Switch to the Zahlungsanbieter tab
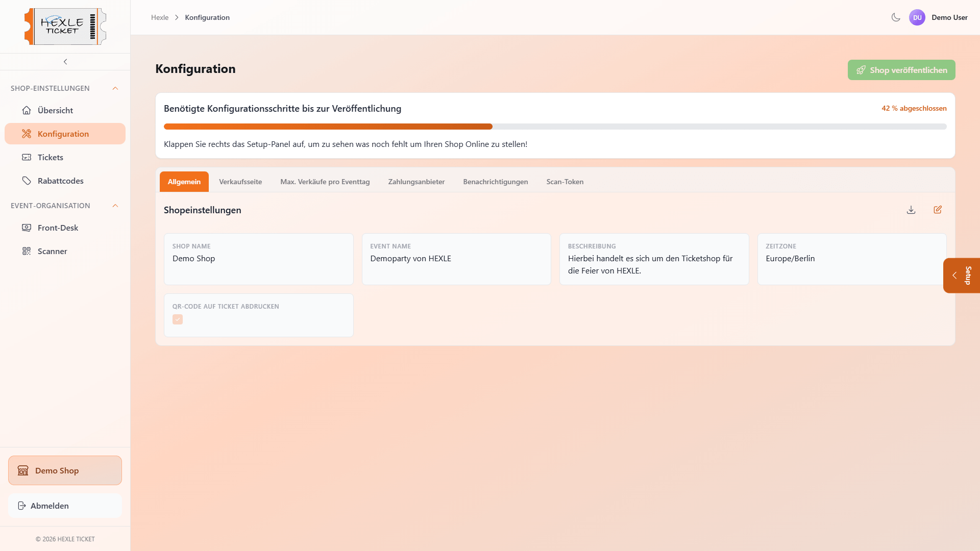The image size is (980, 551). [416, 182]
